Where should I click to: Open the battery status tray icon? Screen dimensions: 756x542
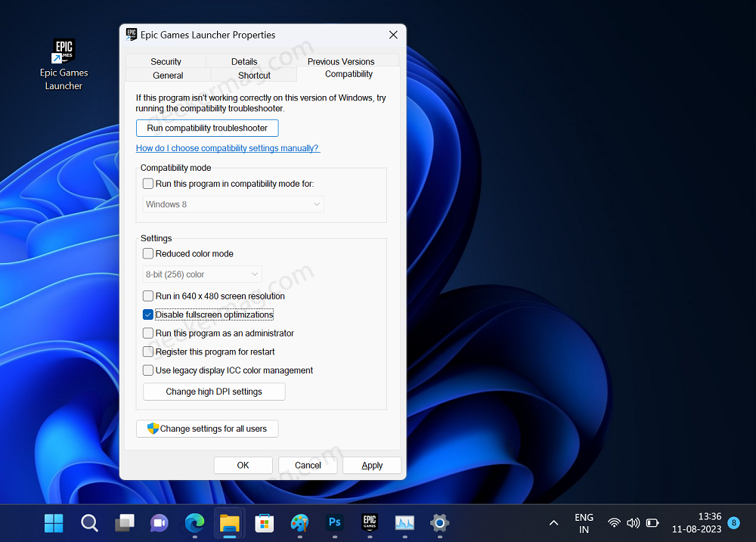click(x=652, y=523)
